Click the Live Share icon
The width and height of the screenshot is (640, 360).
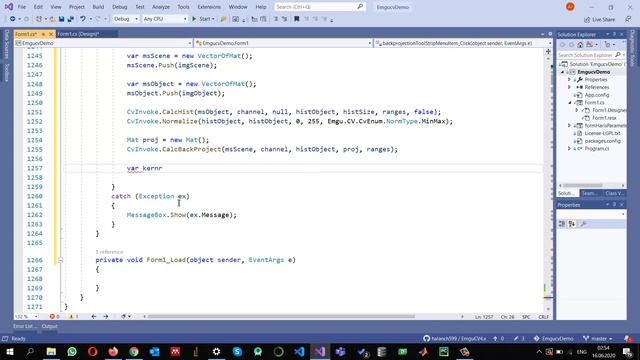click(587, 19)
